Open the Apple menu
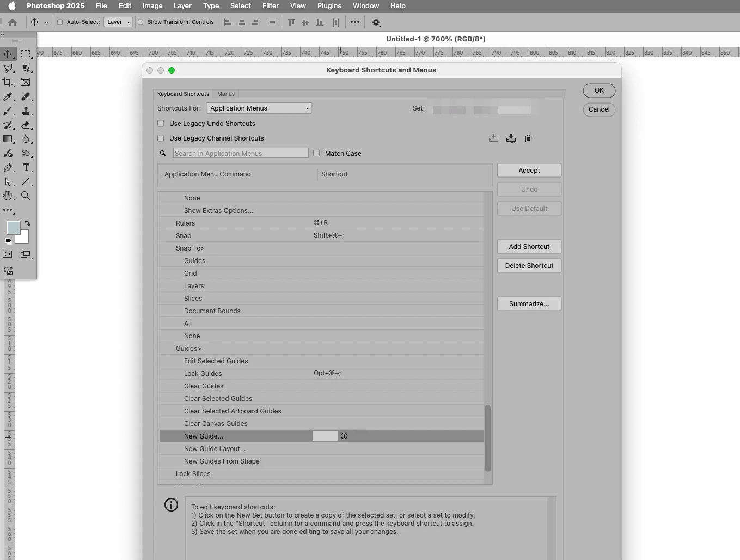This screenshot has height=560, width=740. [12, 5]
